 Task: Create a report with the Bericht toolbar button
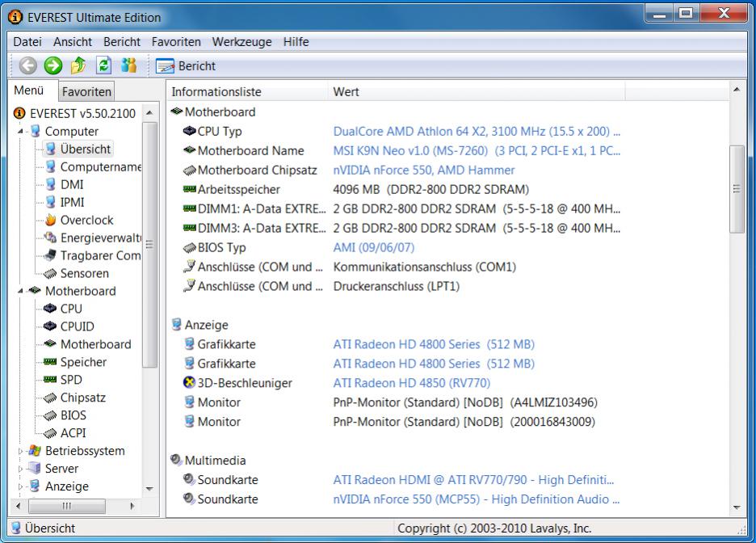pyautogui.click(x=186, y=66)
